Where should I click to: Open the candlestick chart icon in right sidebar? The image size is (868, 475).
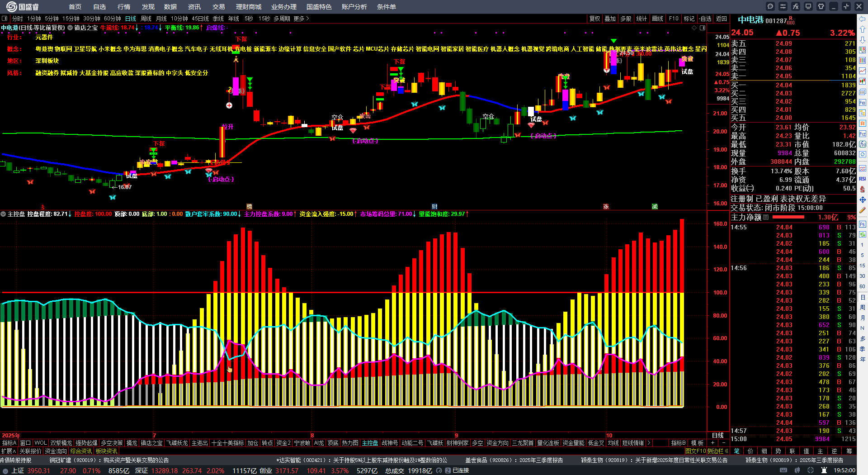(x=863, y=81)
